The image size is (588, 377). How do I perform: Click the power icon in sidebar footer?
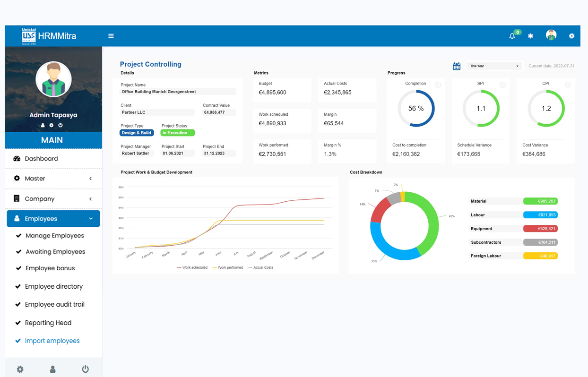tap(85, 369)
